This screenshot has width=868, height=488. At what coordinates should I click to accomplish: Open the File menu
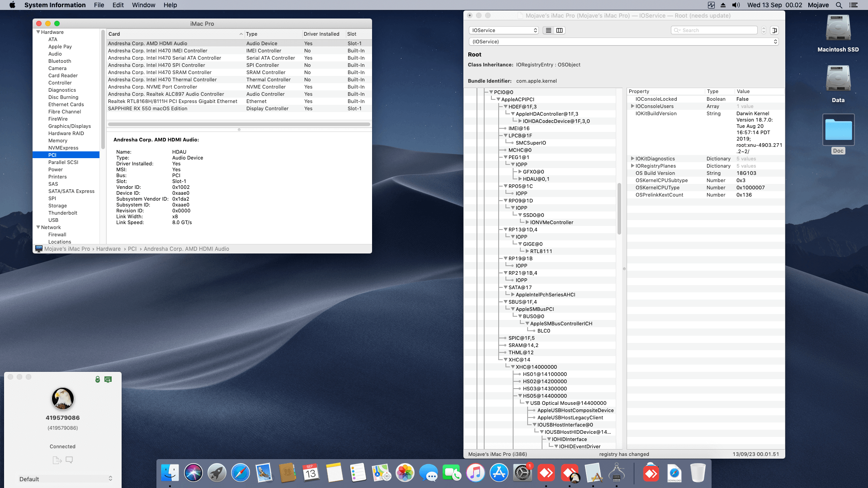click(x=99, y=5)
